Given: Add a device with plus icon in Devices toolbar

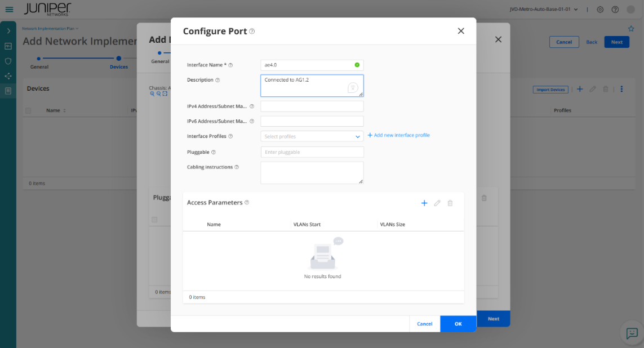Looking at the screenshot, I should pyautogui.click(x=580, y=89).
